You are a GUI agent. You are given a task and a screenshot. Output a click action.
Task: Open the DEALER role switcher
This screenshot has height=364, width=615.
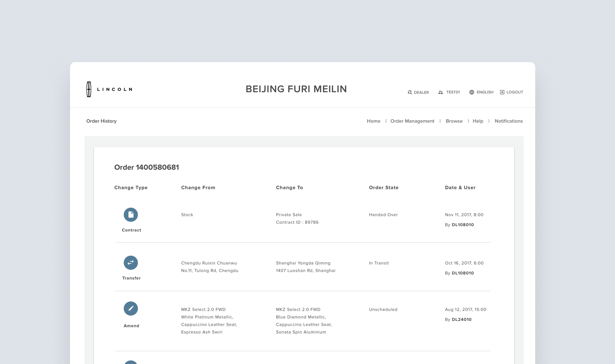point(421,92)
